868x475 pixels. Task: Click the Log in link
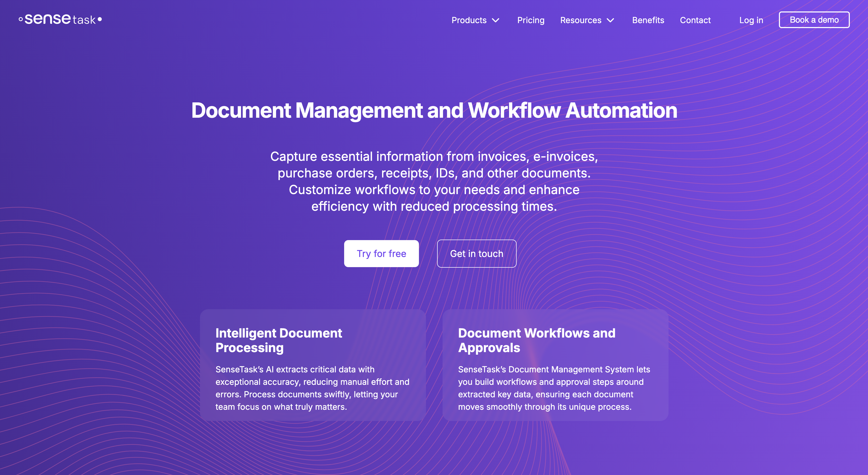(751, 20)
